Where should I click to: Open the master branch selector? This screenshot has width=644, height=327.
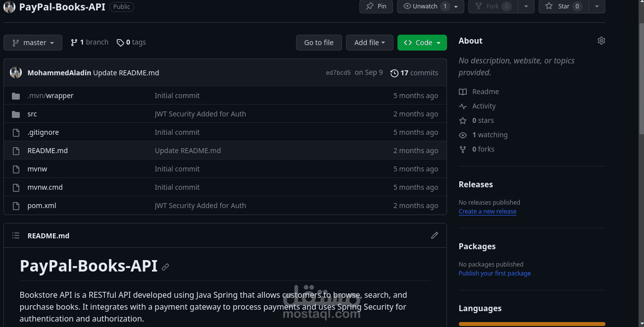33,43
